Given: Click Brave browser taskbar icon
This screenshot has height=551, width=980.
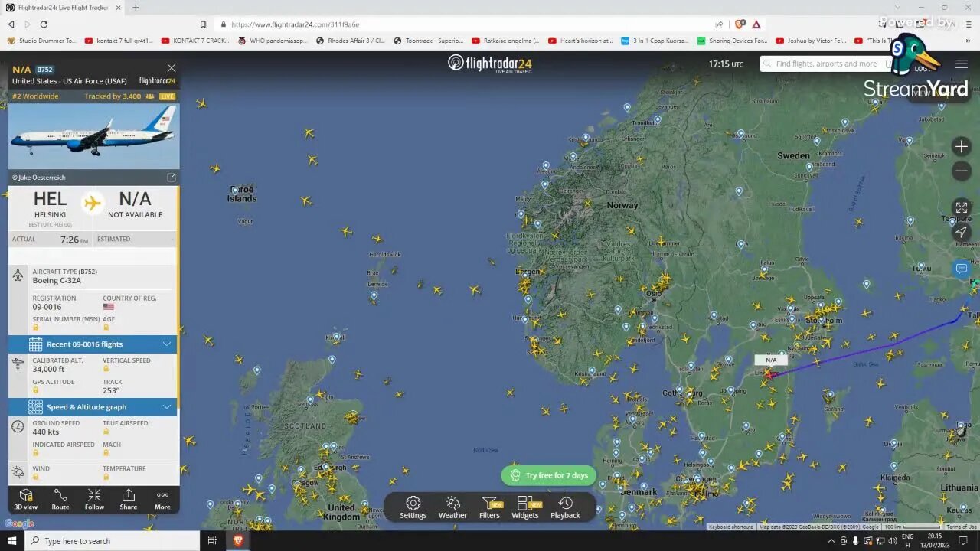Looking at the screenshot, I should pyautogui.click(x=237, y=541).
